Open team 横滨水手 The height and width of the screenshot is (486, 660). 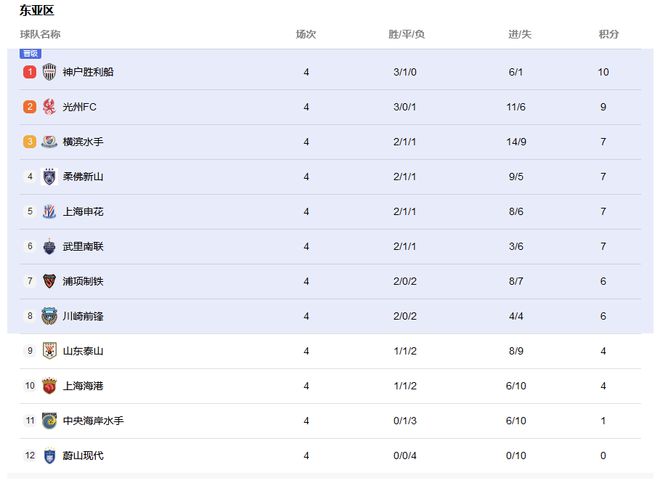(x=83, y=142)
